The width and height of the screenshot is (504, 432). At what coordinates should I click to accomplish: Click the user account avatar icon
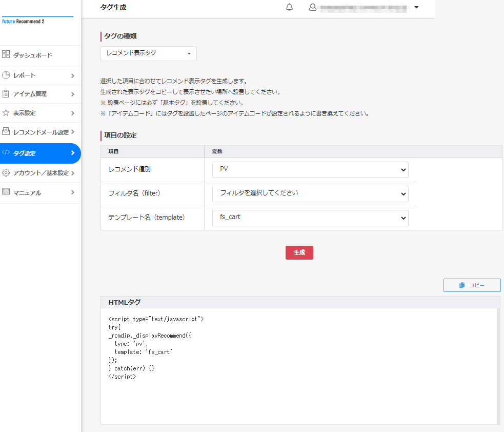[x=312, y=7]
